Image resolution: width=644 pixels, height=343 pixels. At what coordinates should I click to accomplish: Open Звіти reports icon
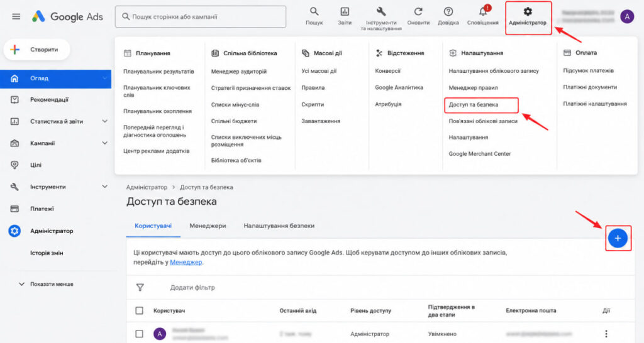coord(345,11)
